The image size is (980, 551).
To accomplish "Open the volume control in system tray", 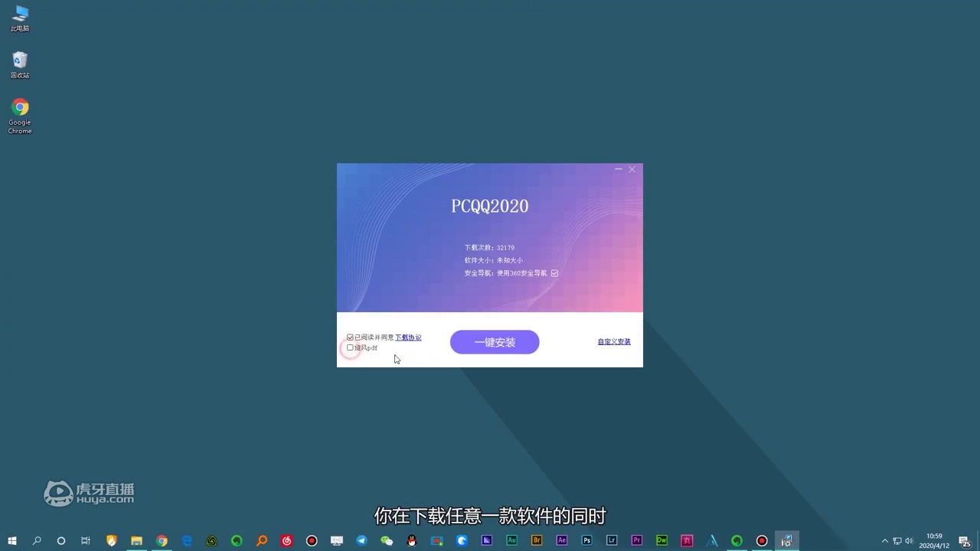I will (x=910, y=540).
